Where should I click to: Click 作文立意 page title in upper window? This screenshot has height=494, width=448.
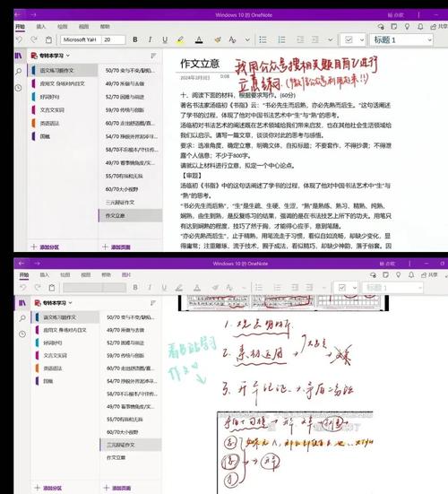point(200,64)
